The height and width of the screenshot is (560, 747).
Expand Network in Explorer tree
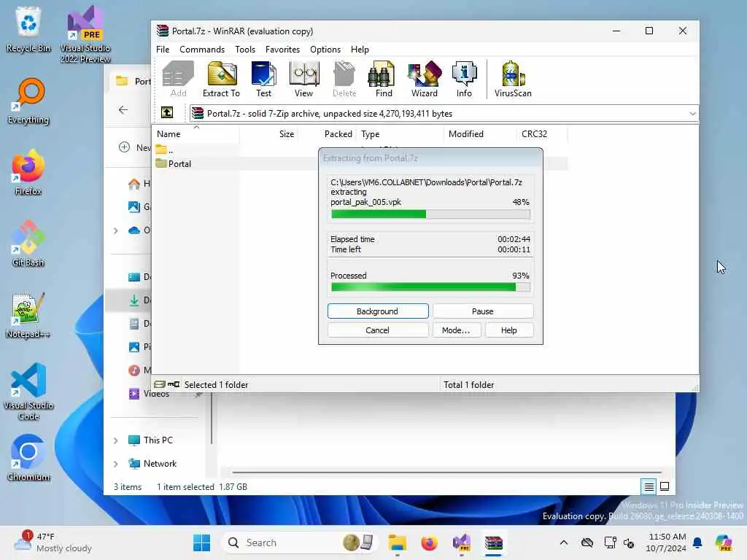pos(116,464)
